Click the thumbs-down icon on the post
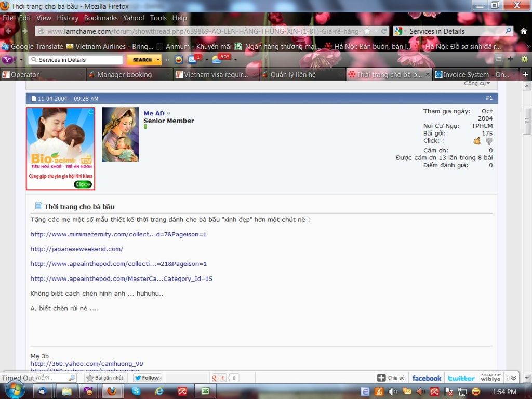The image size is (532, 399). pos(489,141)
